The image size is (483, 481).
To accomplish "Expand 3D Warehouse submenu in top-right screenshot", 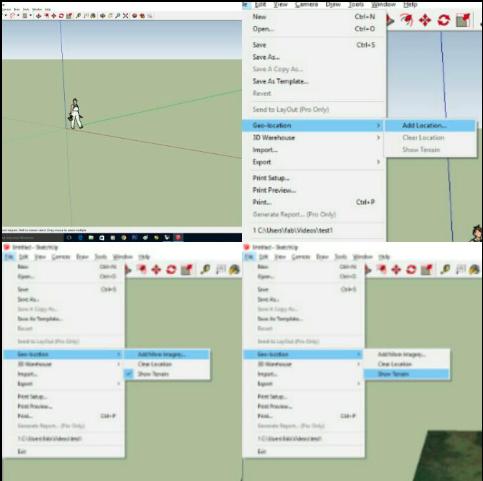I will (313, 138).
